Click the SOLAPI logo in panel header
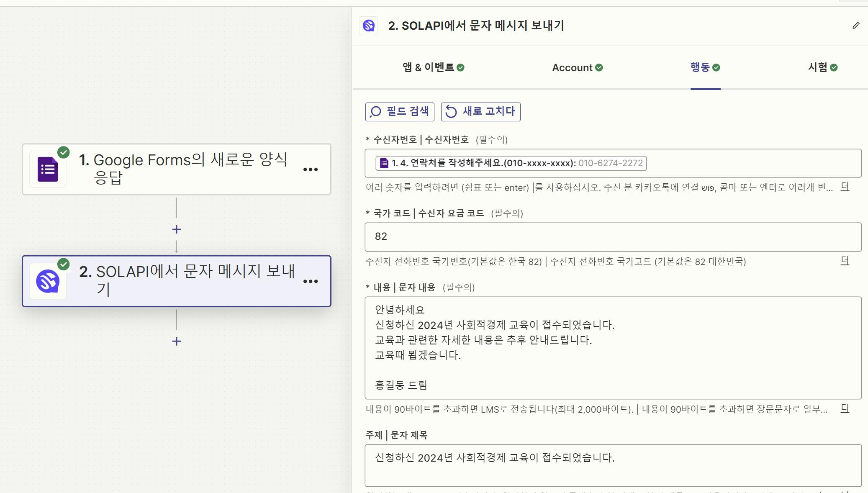This screenshot has height=493, width=868. pos(369,26)
